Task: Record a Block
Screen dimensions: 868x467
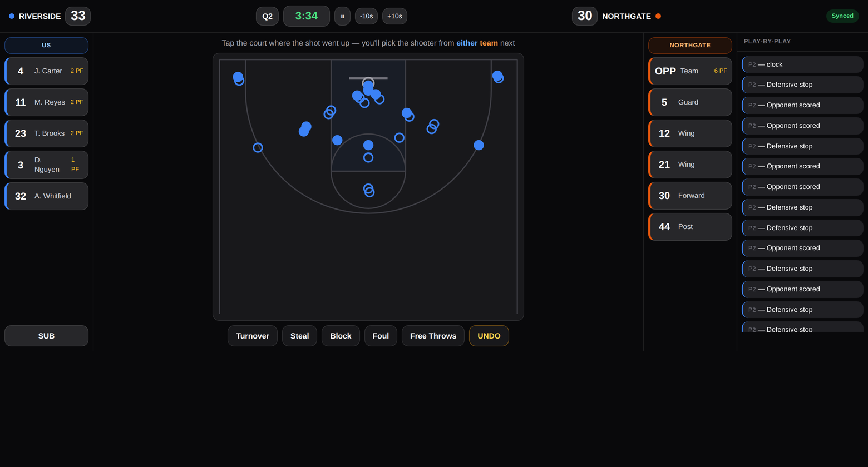Action: click(341, 336)
